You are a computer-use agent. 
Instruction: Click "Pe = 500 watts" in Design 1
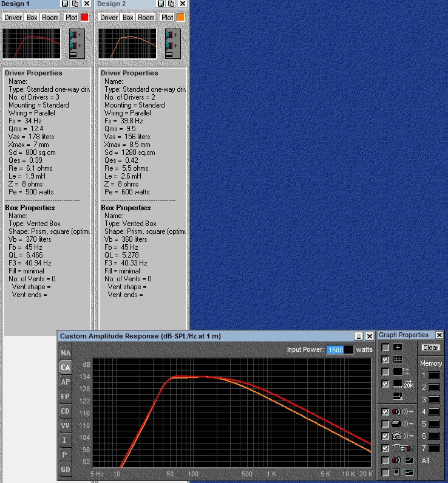pyautogui.click(x=31, y=192)
